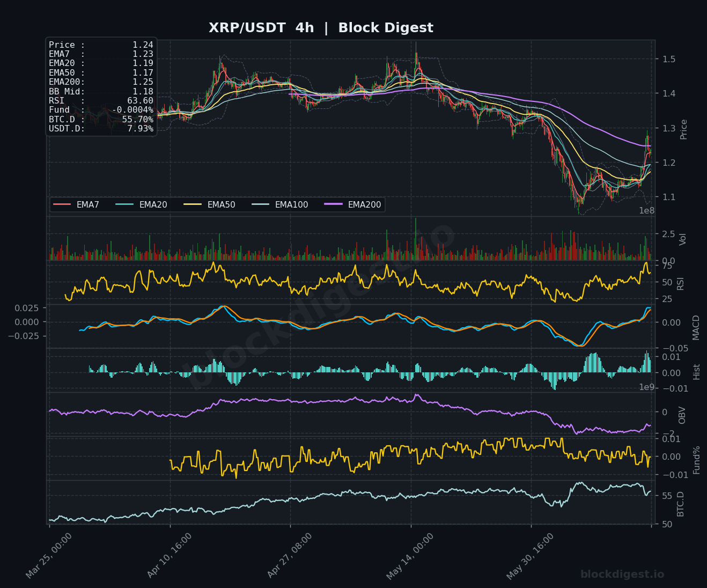Viewport: 707px width, 588px height.
Task: Select the EMA100 legend label
Action: pos(291,205)
